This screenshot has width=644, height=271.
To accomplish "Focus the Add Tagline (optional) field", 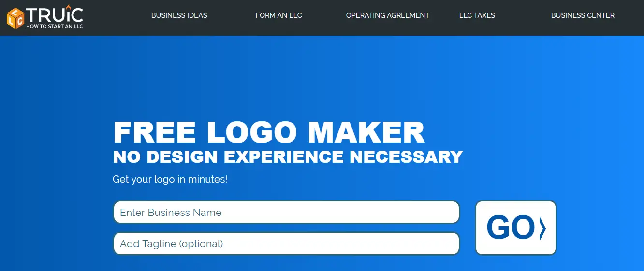I will pos(286,243).
